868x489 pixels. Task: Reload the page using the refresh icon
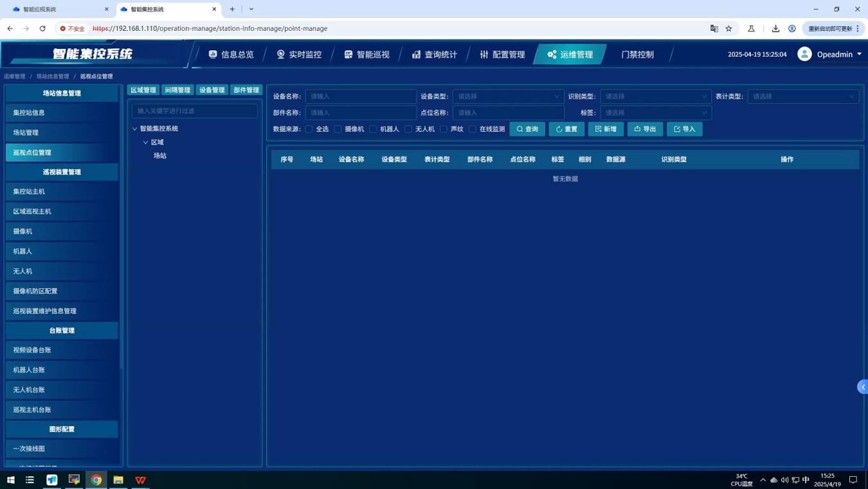click(x=42, y=28)
